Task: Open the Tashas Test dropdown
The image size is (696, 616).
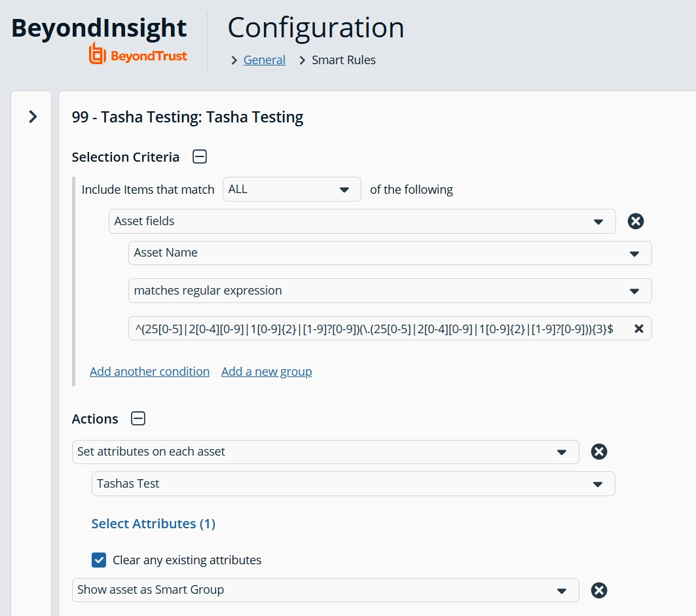Action: pos(353,484)
